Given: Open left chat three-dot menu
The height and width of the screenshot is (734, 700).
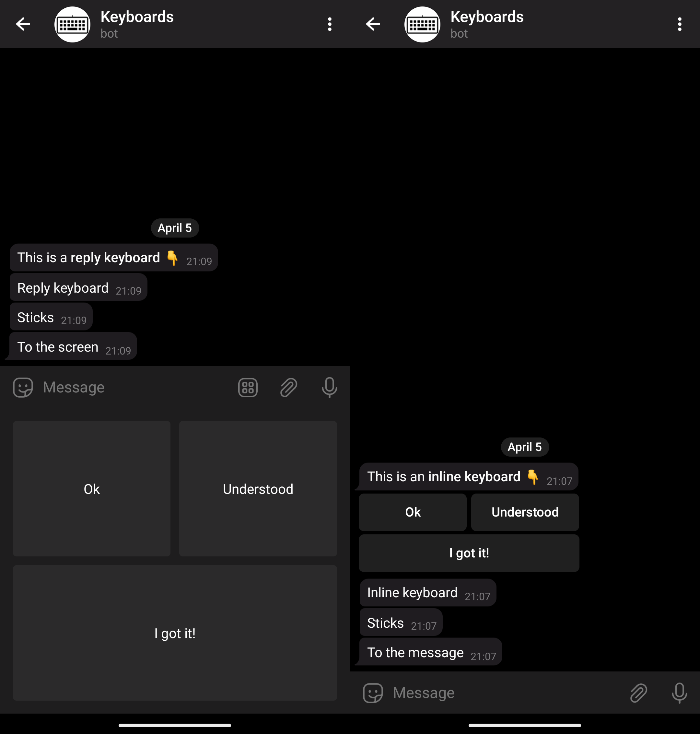Looking at the screenshot, I should point(330,24).
